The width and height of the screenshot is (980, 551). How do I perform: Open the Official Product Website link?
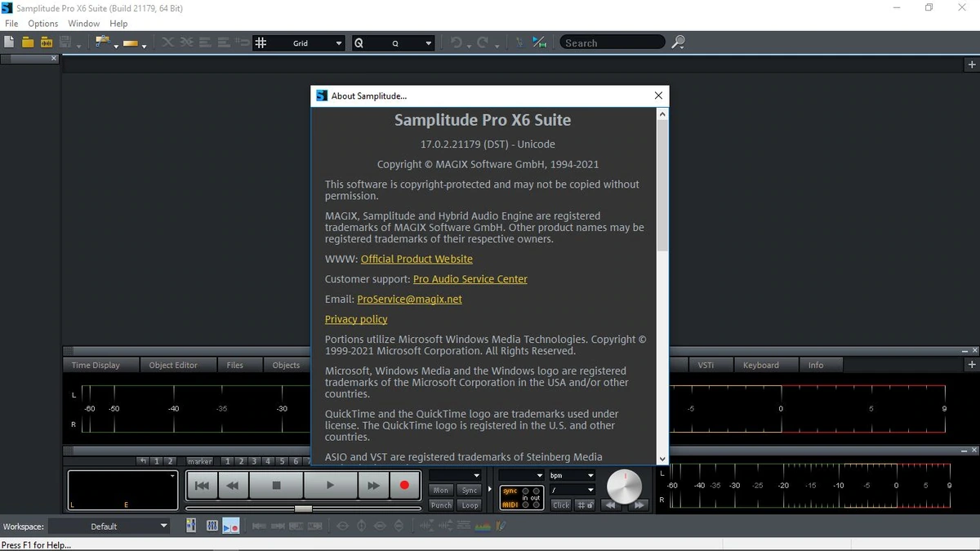click(x=416, y=259)
